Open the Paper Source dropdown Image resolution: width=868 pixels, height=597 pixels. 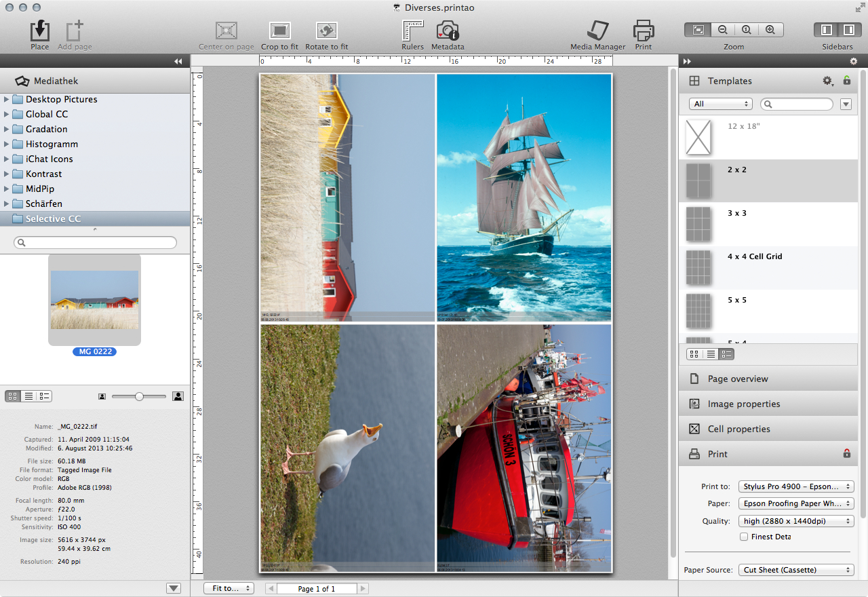(796, 570)
